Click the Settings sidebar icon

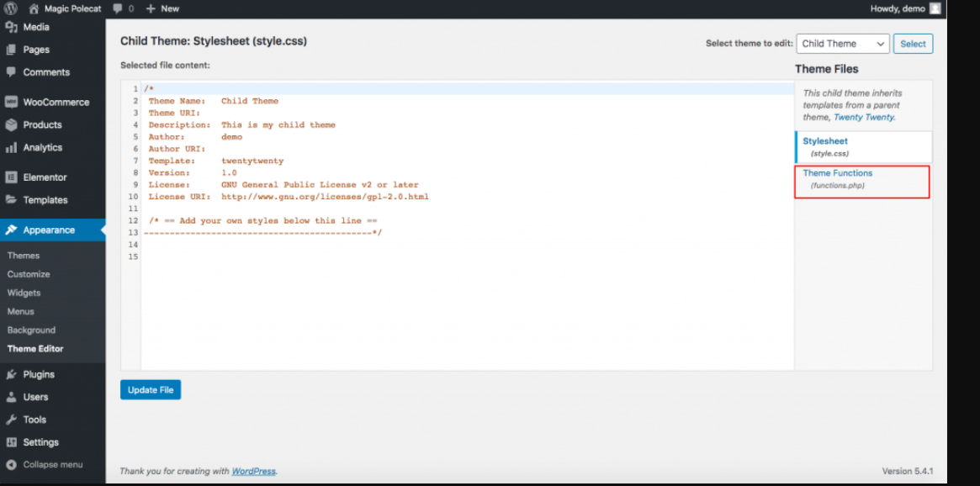pyautogui.click(x=11, y=442)
